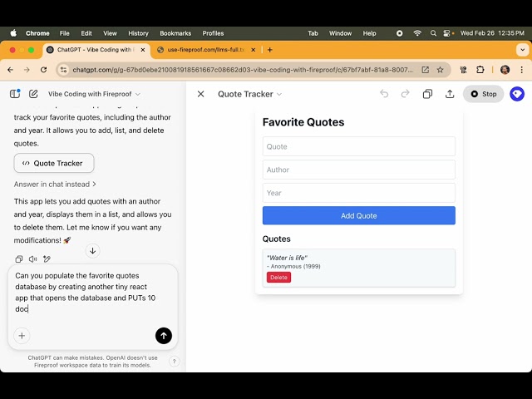Open the Wi-Fi status menu

point(417,33)
